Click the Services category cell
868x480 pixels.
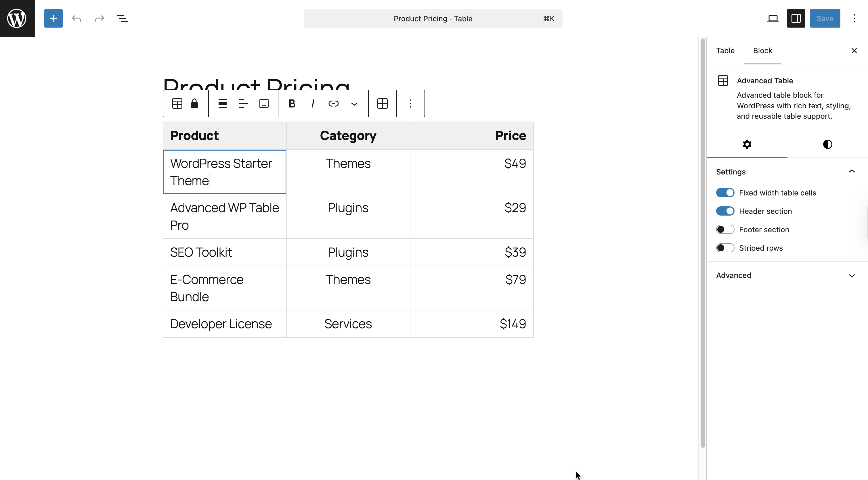[348, 324]
